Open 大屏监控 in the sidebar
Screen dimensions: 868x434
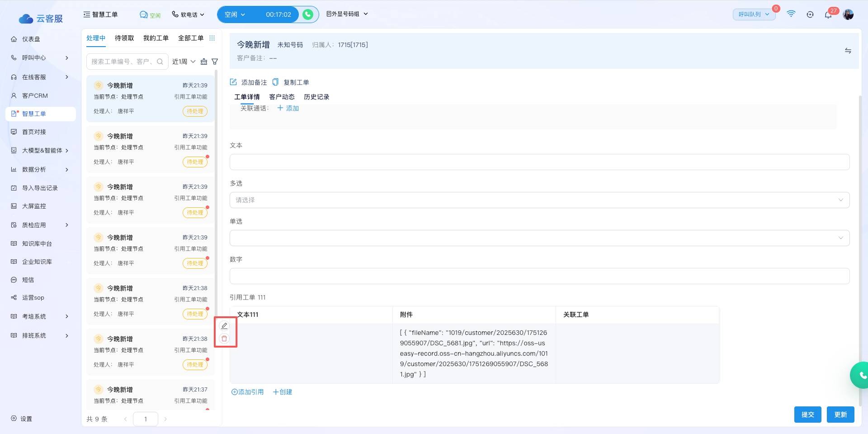34,206
